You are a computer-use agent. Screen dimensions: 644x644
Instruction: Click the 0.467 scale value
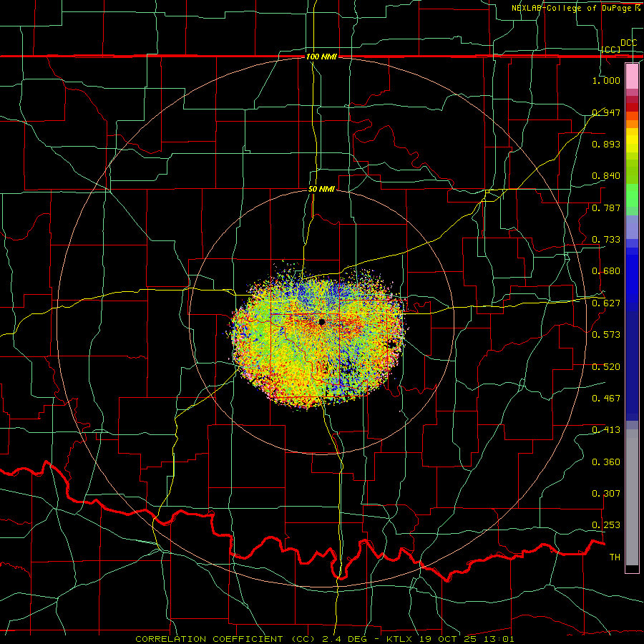[x=606, y=399]
